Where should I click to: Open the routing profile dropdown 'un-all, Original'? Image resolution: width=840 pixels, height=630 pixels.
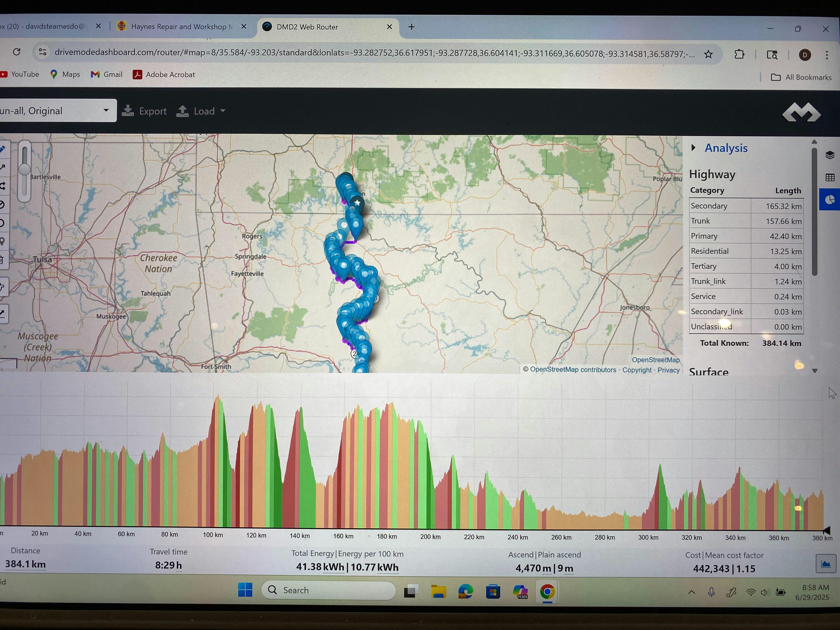pyautogui.click(x=58, y=110)
